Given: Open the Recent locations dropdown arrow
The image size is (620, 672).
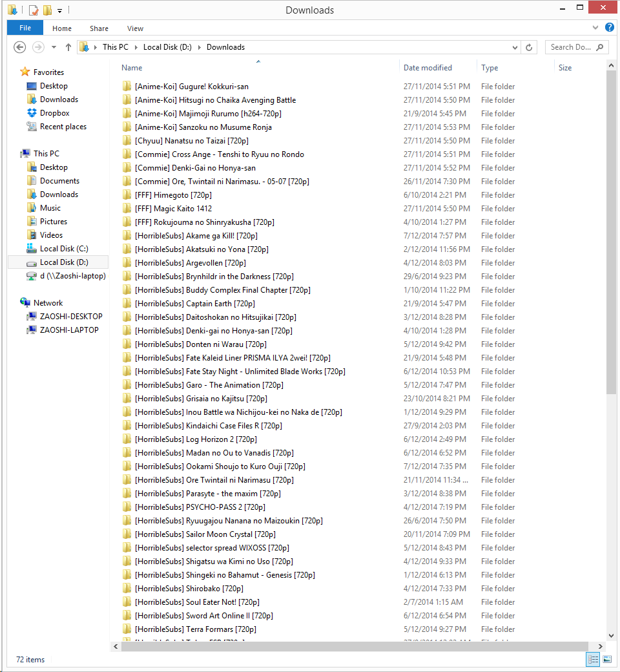Looking at the screenshot, I should 54,47.
